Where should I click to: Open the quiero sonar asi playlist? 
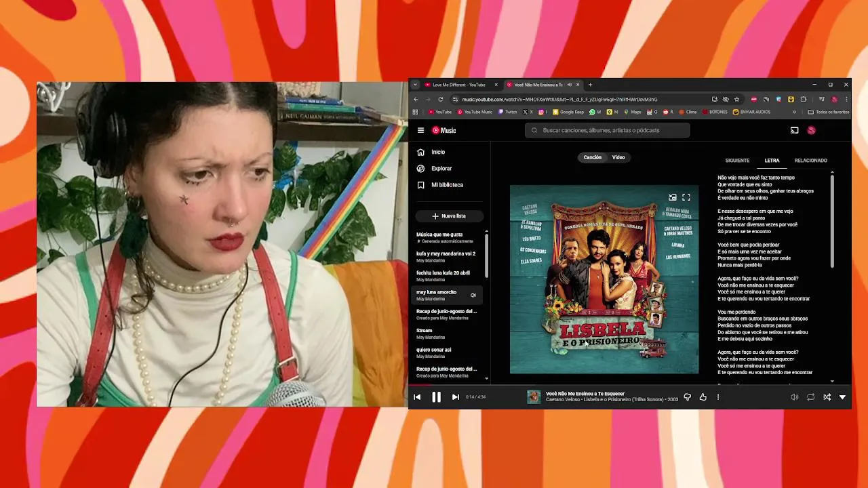[446, 352]
